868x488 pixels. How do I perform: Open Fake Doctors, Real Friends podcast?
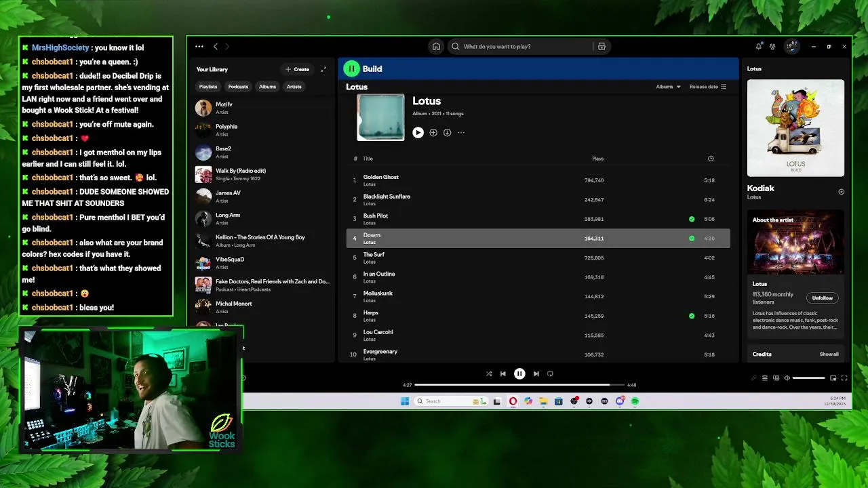point(262,285)
